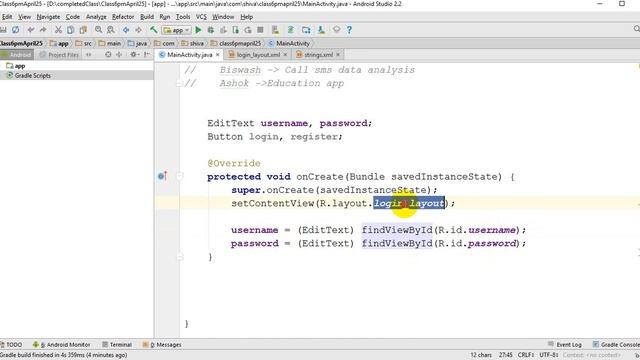This screenshot has height=360, width=640.
Task: Open the Android Monitor tool window
Action: pos(62,345)
